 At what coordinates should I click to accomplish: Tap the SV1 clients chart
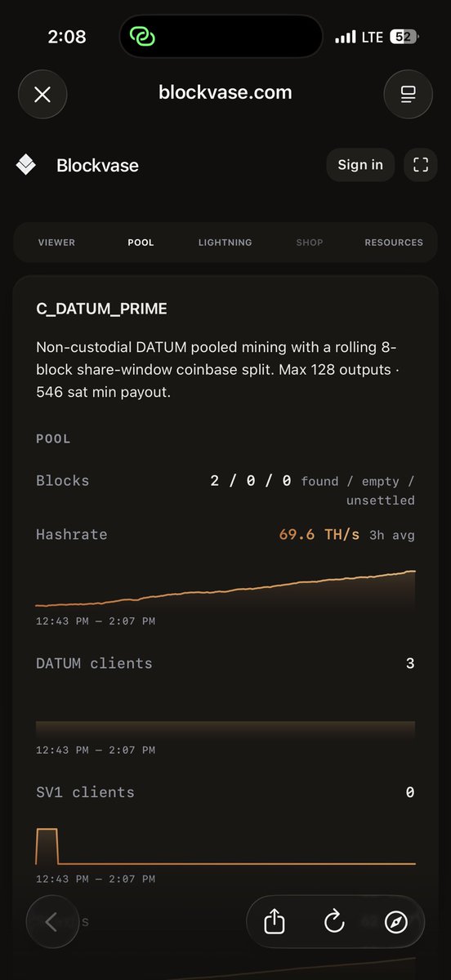click(225, 847)
